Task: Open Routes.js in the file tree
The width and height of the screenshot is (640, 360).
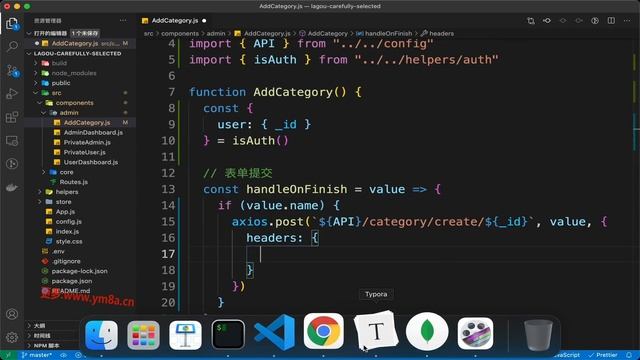Action: pos(73,182)
